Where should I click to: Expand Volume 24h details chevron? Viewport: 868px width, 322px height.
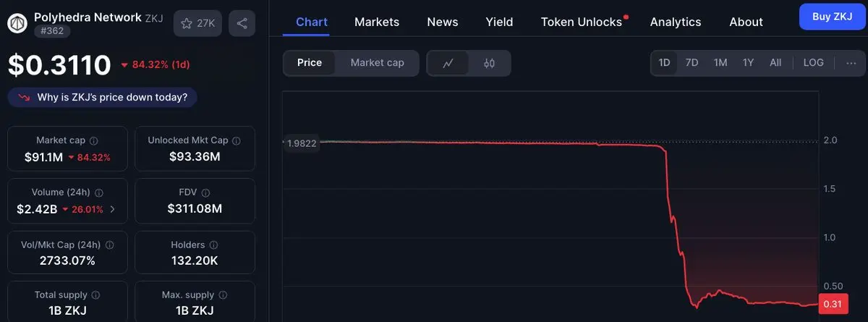[x=112, y=210]
